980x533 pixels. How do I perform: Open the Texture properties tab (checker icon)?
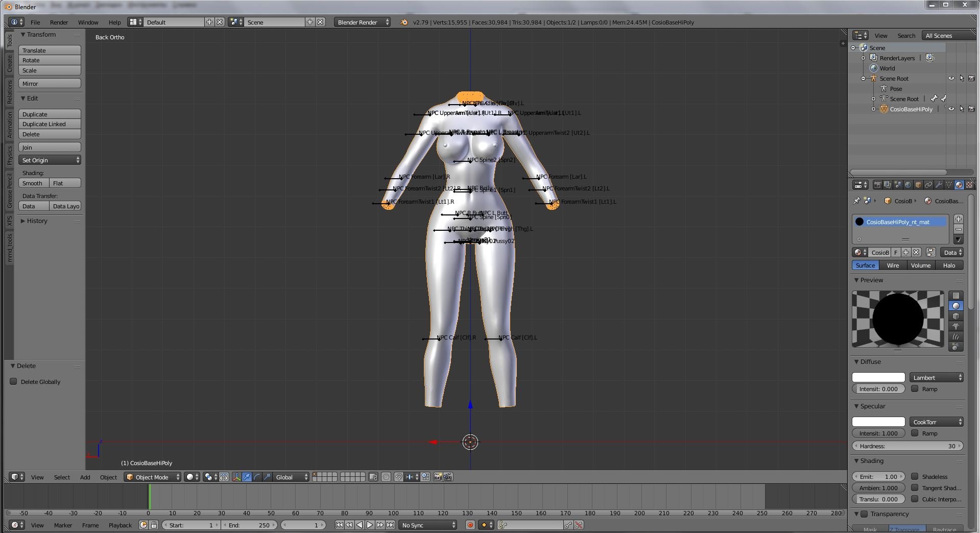(x=969, y=185)
